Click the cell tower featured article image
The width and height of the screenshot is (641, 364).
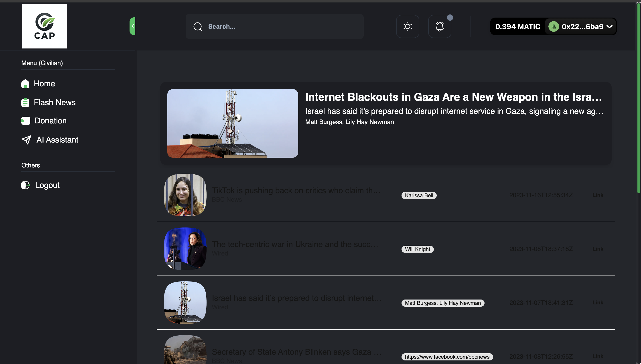pos(232,123)
